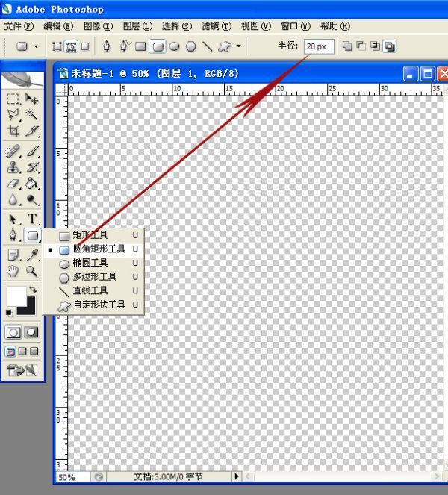Select the Slice tool
The width and height of the screenshot is (448, 495).
click(x=31, y=131)
